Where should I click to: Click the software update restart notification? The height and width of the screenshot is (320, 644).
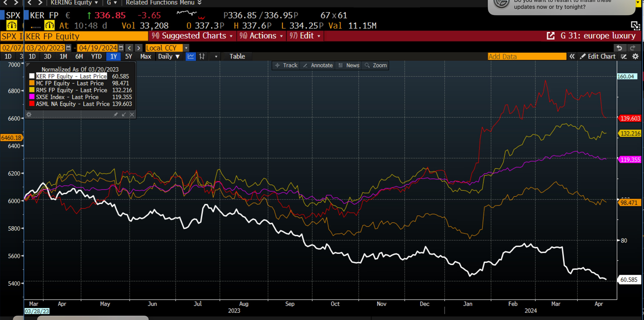click(x=561, y=6)
